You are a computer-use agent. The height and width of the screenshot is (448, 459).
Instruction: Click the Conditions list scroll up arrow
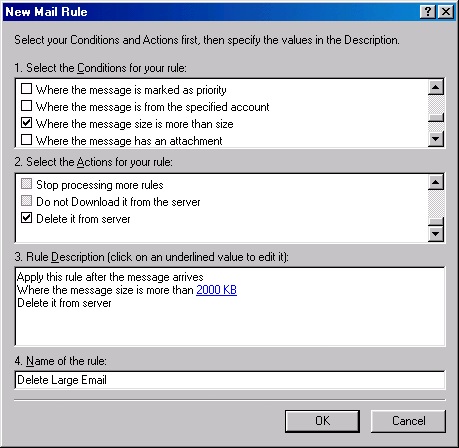click(x=436, y=88)
